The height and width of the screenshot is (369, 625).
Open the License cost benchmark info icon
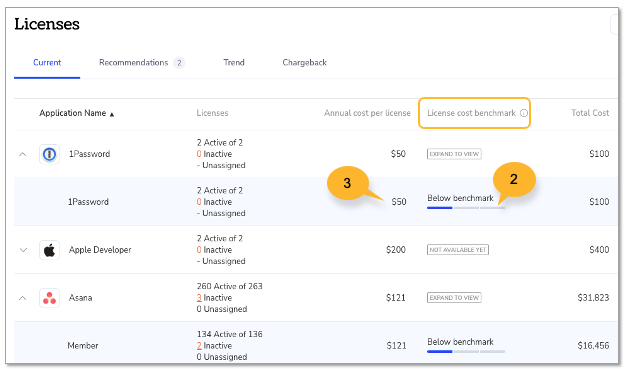(524, 113)
